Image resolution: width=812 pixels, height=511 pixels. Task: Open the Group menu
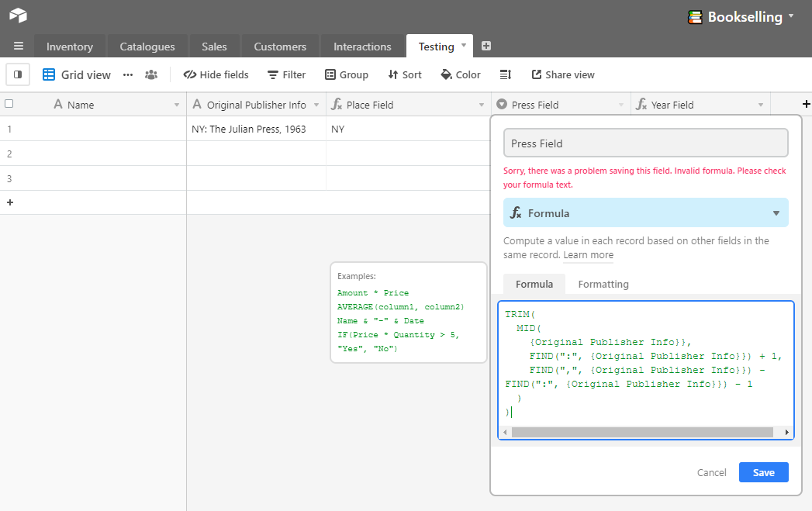click(347, 75)
